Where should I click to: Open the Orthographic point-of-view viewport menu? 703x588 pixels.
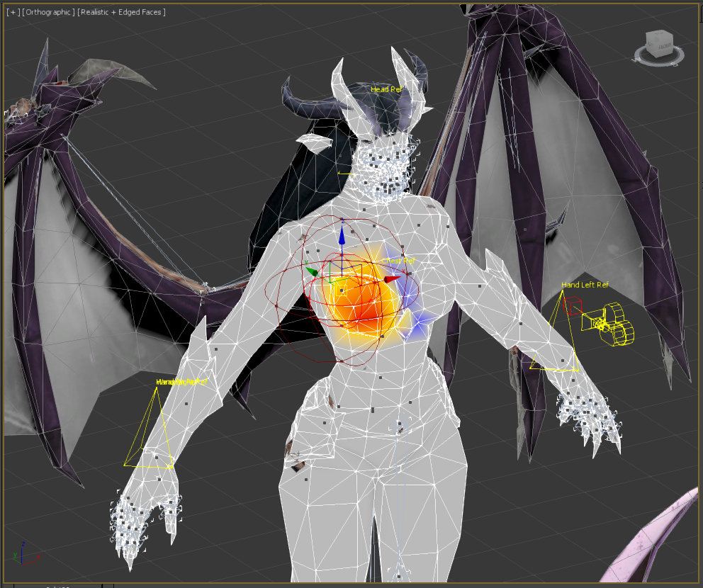pos(48,12)
